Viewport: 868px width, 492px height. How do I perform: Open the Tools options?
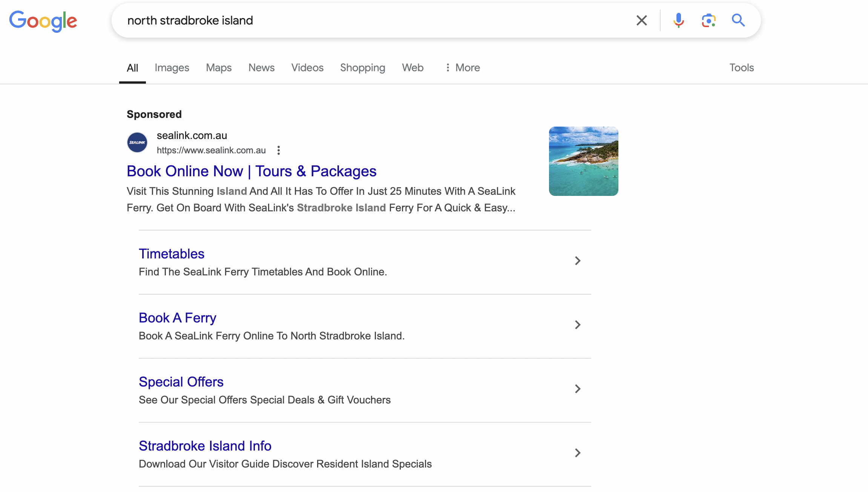[742, 68]
